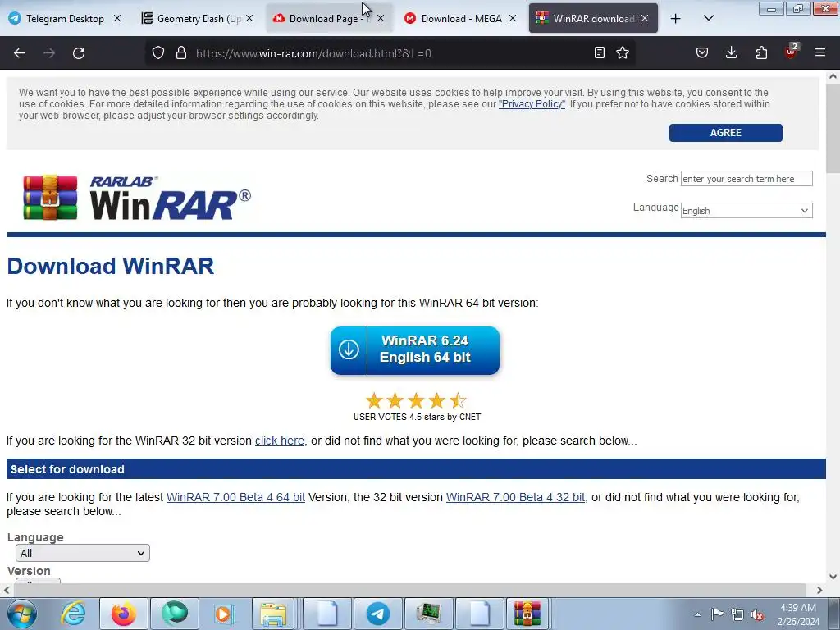Switch to the Telegram Desktop tab

tap(65, 19)
